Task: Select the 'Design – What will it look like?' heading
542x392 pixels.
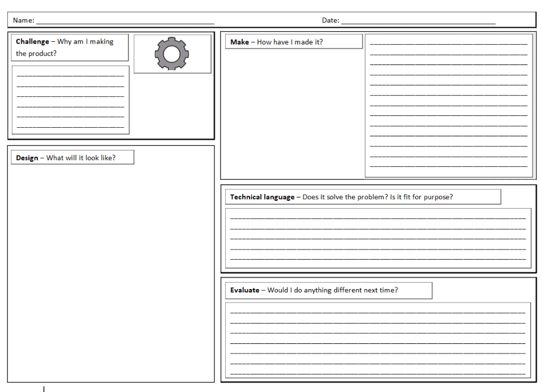Action: coord(72,158)
